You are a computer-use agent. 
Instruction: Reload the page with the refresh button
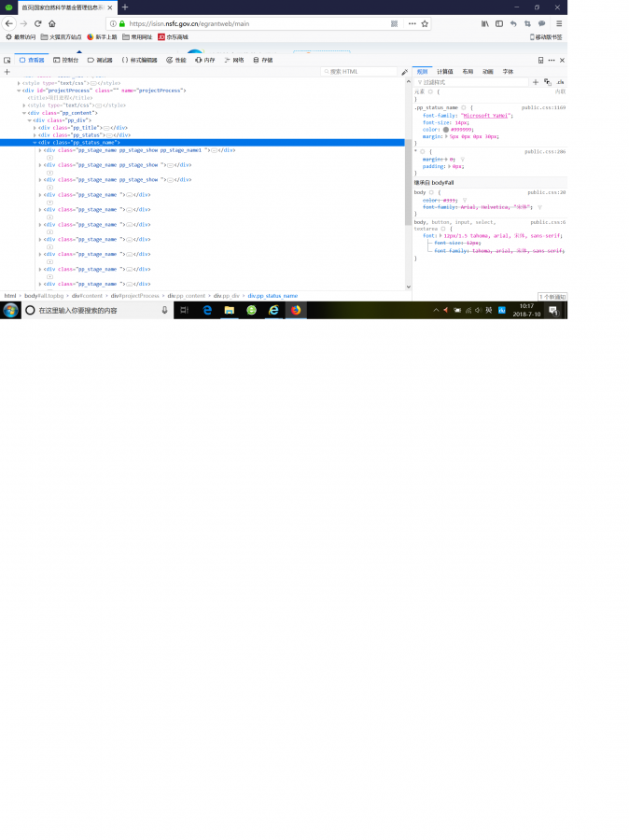click(37, 23)
